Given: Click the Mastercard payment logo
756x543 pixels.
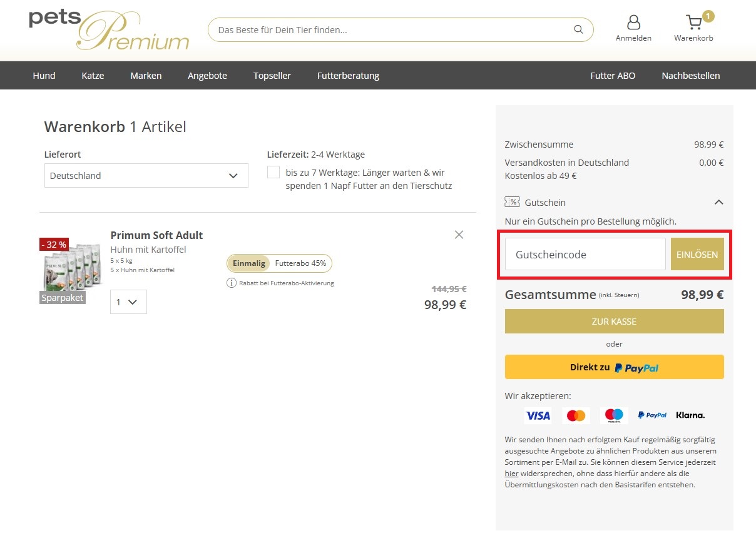Looking at the screenshot, I should [x=576, y=415].
